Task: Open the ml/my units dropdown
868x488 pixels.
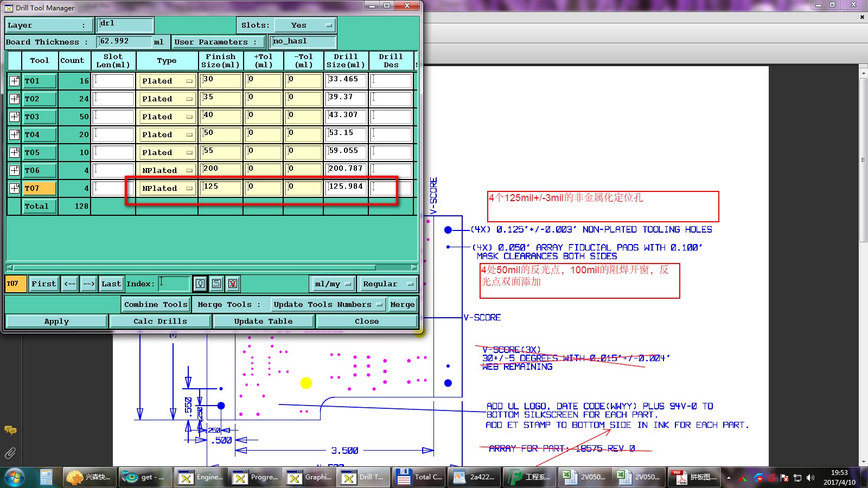Action: 333,284
